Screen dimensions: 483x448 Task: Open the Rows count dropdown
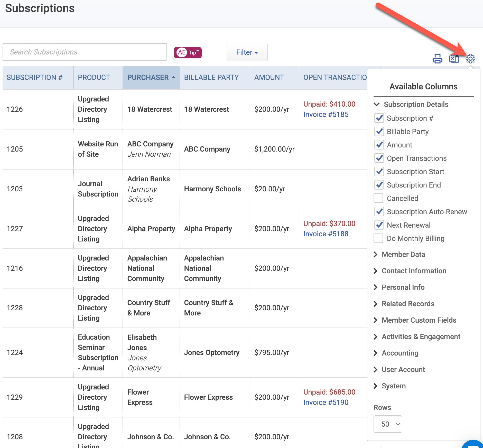pos(388,424)
